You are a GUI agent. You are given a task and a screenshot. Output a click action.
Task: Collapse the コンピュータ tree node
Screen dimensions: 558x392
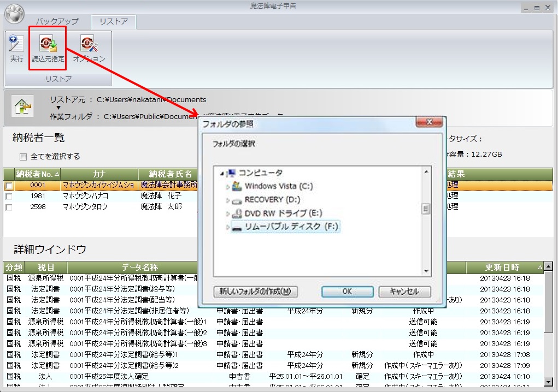coord(222,173)
